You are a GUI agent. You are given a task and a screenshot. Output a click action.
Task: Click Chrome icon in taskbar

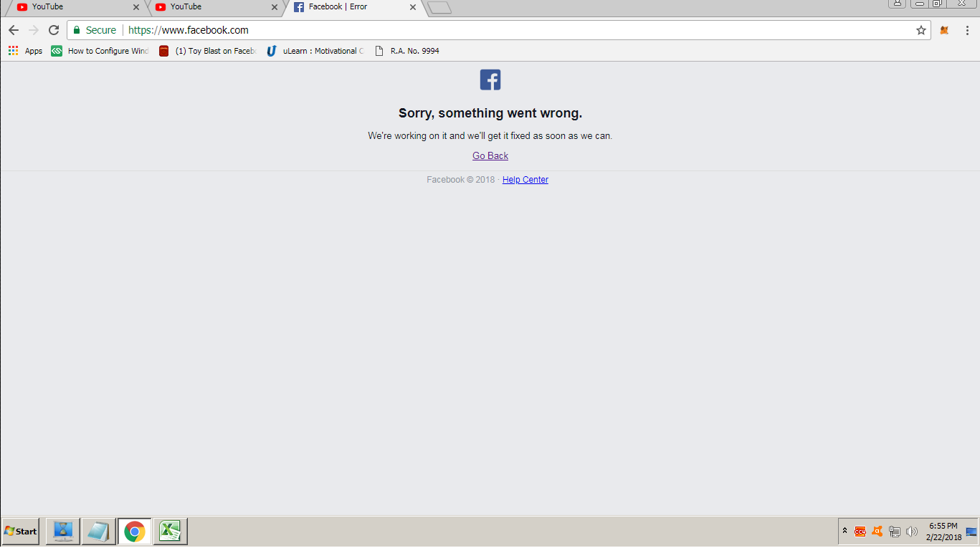coord(134,532)
